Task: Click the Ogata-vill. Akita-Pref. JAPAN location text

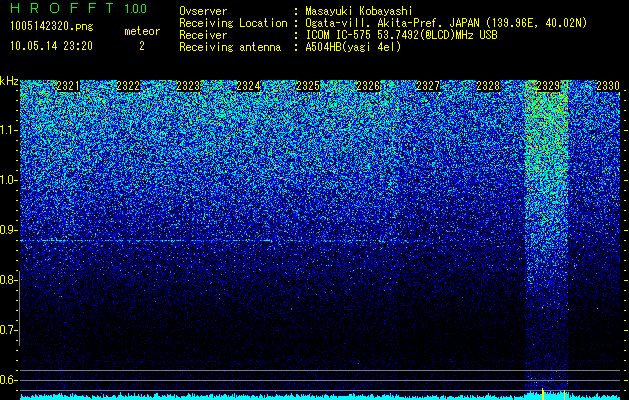Action: tap(446, 23)
